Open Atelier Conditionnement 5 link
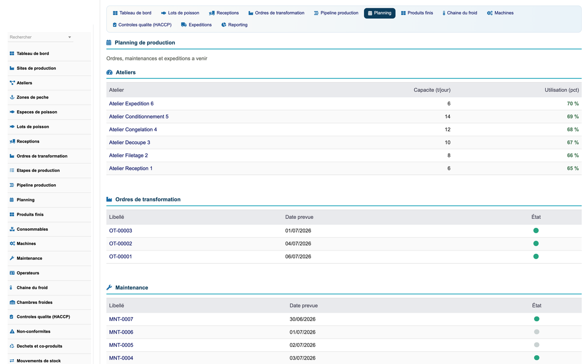This screenshot has width=588, height=364. click(x=139, y=117)
